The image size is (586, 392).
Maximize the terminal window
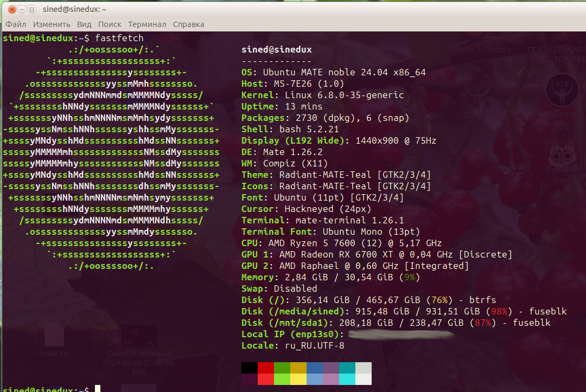click(x=32, y=9)
